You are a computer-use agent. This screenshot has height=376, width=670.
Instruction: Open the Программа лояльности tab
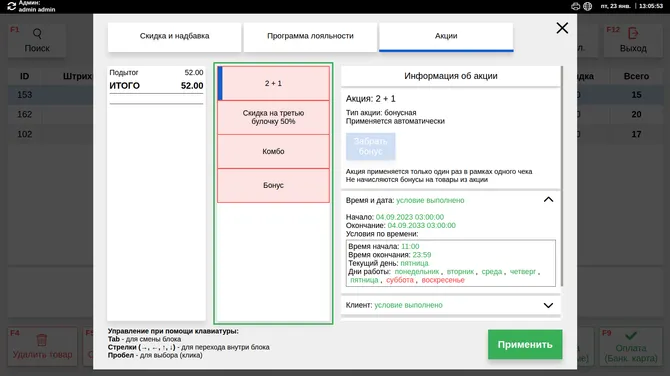point(310,37)
